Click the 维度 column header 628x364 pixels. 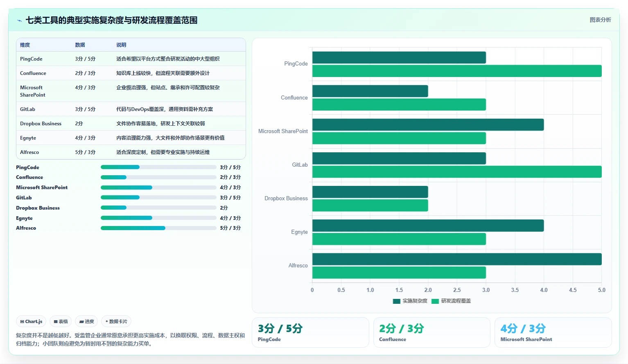(25, 45)
